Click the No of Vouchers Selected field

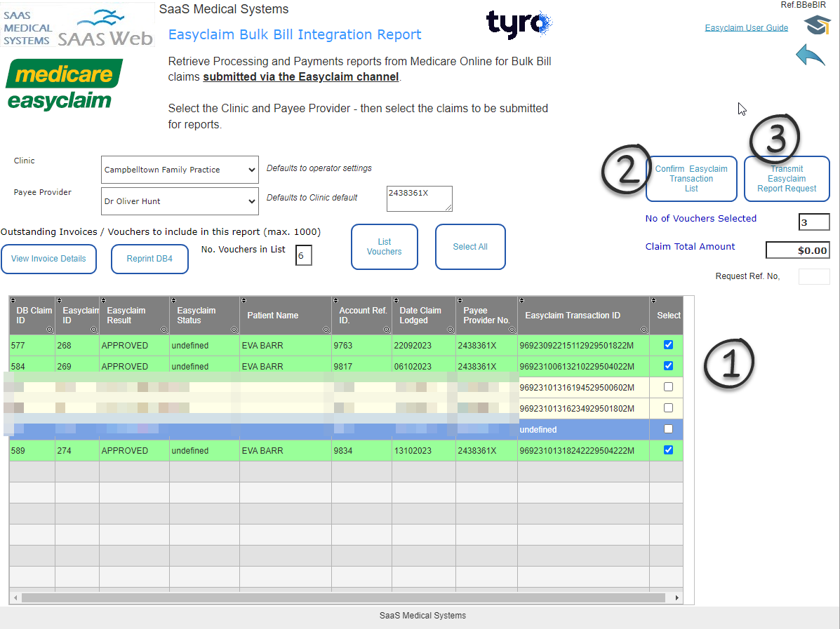[x=814, y=222]
